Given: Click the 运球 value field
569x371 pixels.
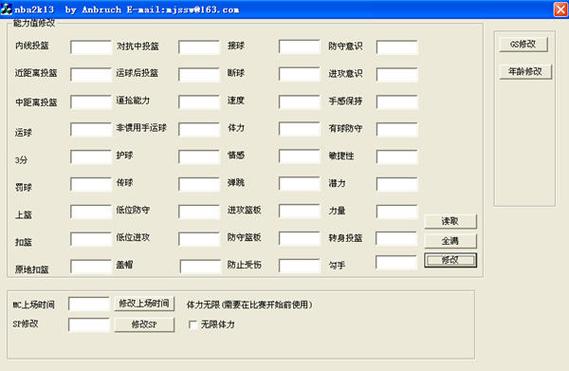Looking at the screenshot, I should [91, 129].
